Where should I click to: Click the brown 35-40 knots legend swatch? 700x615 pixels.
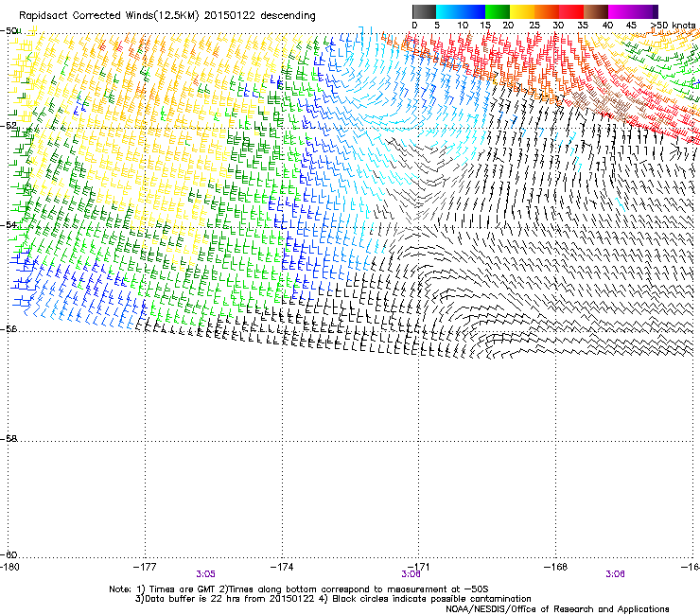tap(596, 11)
